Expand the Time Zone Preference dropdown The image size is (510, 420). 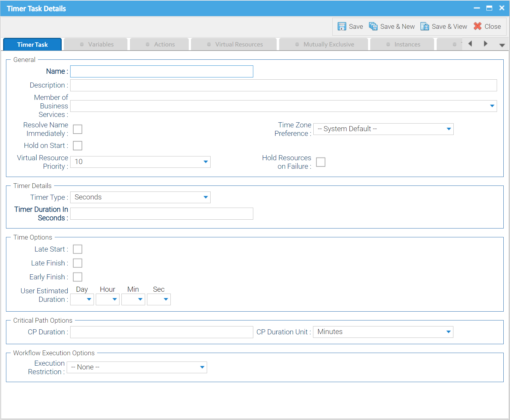pyautogui.click(x=383, y=129)
